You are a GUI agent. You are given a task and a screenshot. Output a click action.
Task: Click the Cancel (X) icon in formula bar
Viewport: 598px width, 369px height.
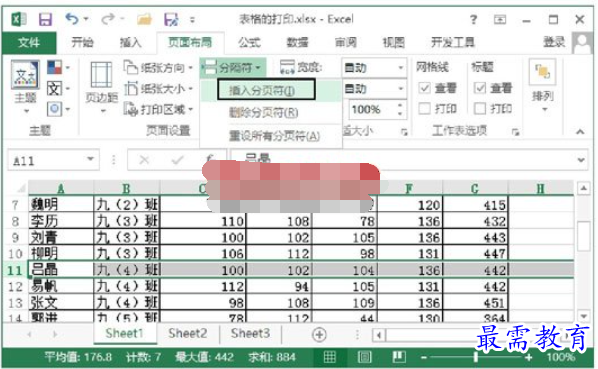click(144, 160)
